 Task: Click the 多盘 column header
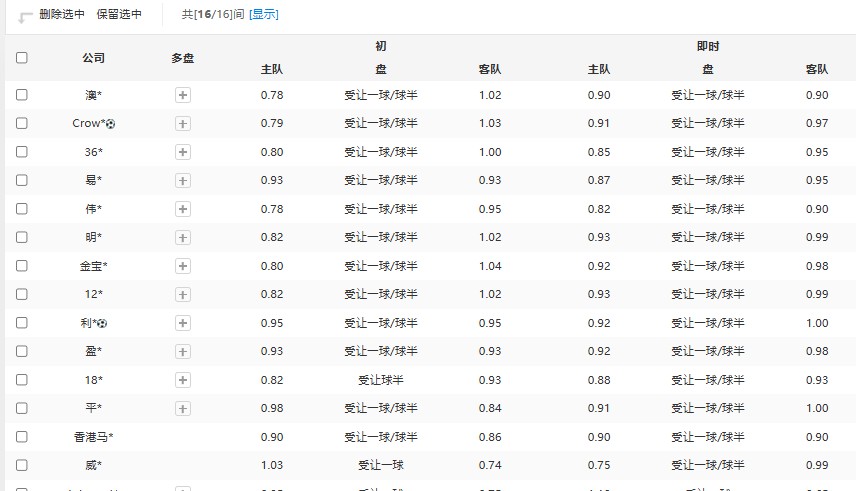pos(183,58)
